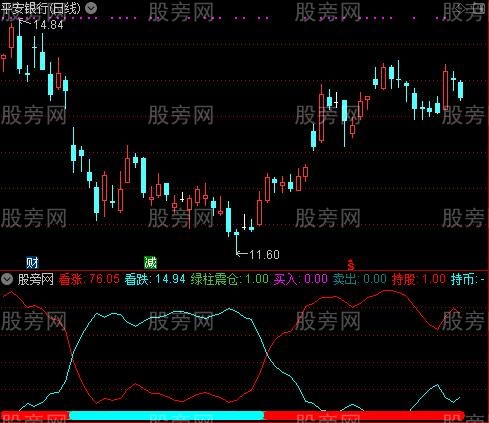This screenshot has width=489, height=423.
Task: Click the 股旁网 indicator name label
Action: click(36, 279)
